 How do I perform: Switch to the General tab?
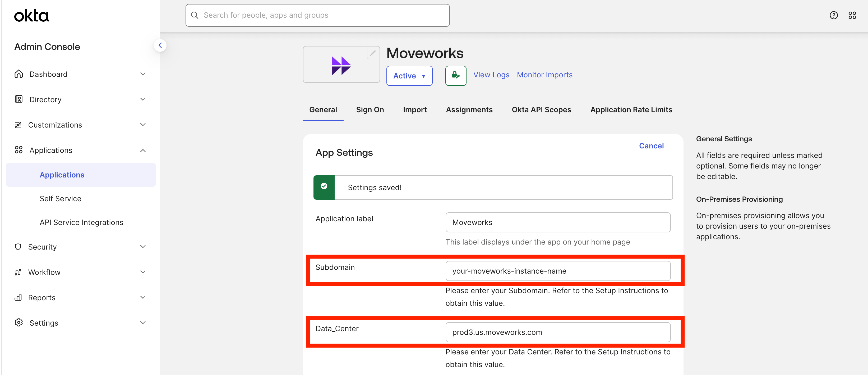pyautogui.click(x=323, y=110)
